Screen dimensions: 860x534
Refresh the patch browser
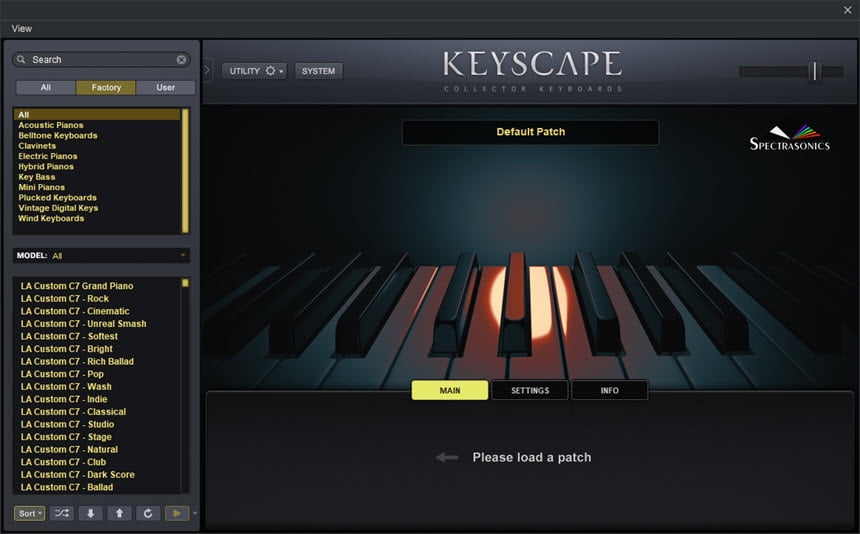(148, 514)
